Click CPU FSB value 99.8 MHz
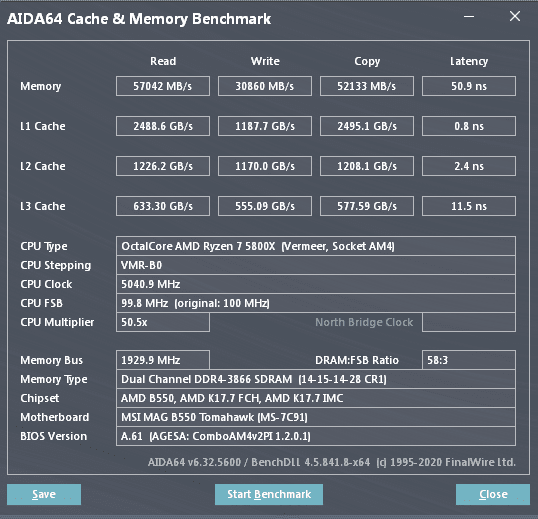 click(x=316, y=303)
